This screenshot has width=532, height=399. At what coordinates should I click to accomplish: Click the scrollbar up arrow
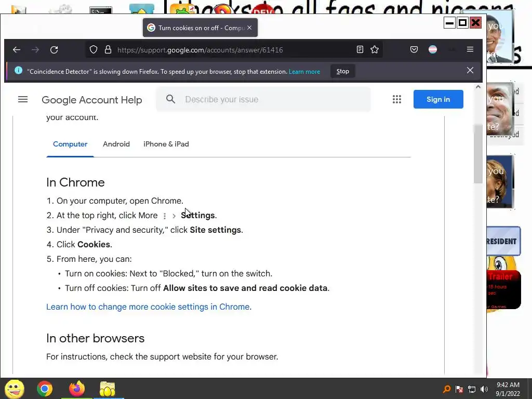pos(478,87)
